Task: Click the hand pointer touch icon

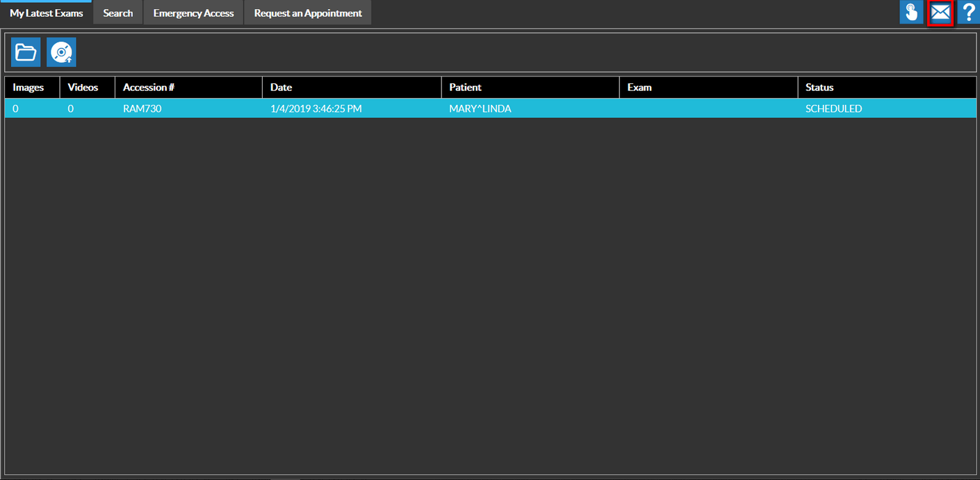Action: [x=911, y=13]
